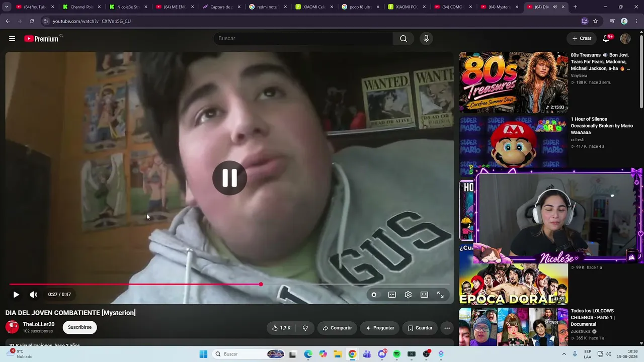Open the tab search dropdown arrow
The width and height of the screenshot is (644, 362).
pos(7,7)
